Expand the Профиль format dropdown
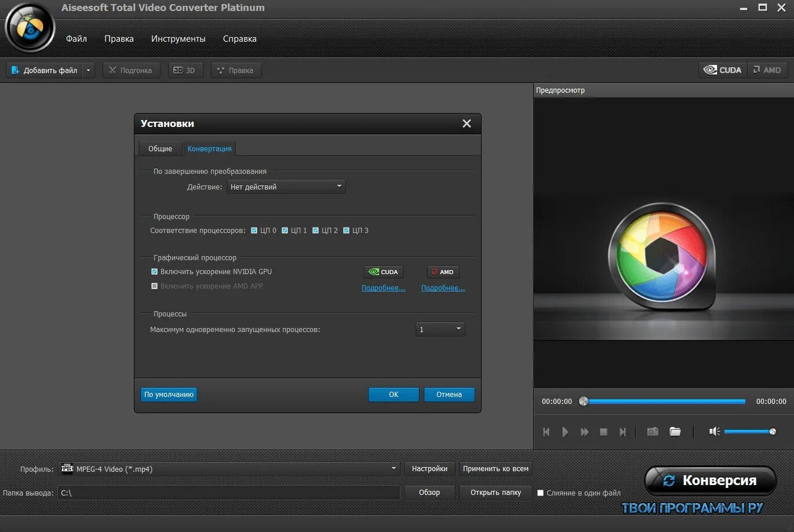This screenshot has width=794, height=532. [230, 469]
